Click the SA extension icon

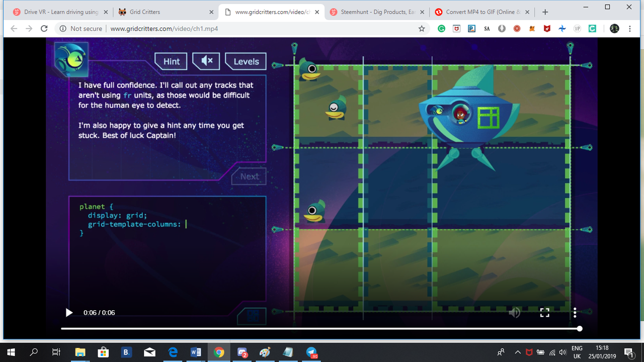click(487, 29)
